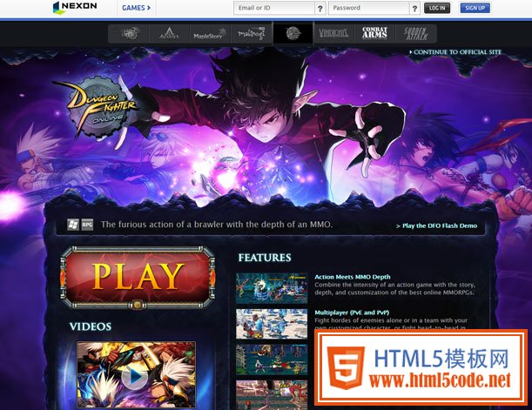532x410 pixels.
Task: Open the Action Meets MMO Depth thumbnail
Action: [x=272, y=288]
